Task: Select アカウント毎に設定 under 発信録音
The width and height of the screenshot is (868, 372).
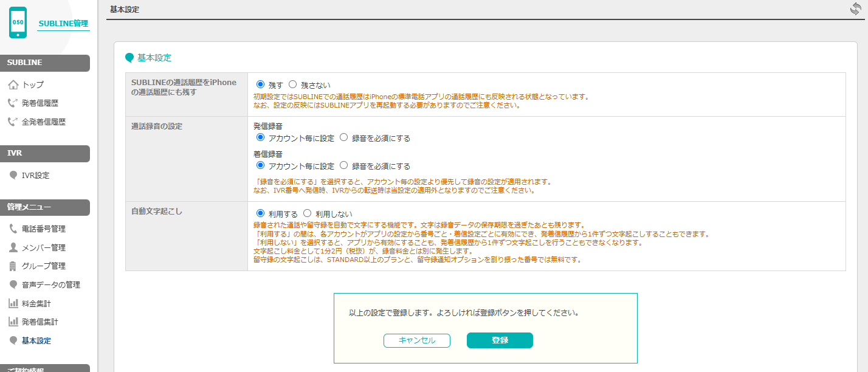Action: pos(261,137)
